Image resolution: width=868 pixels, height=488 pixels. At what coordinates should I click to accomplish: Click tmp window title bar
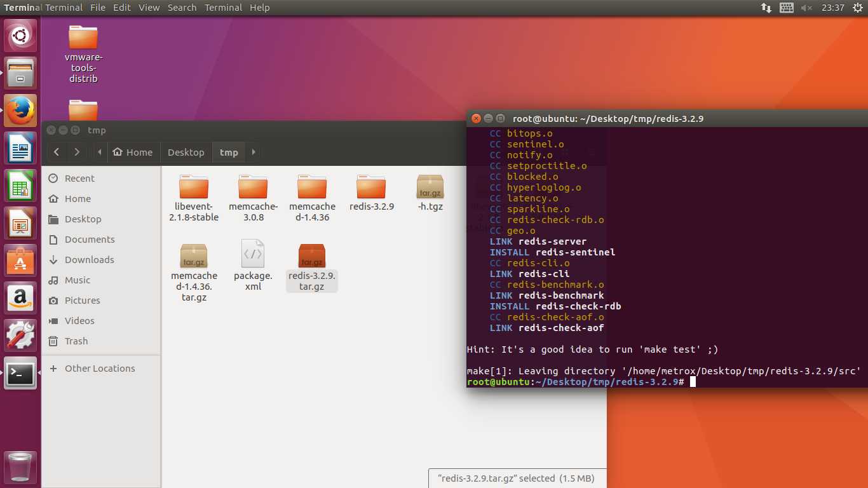pos(254,130)
